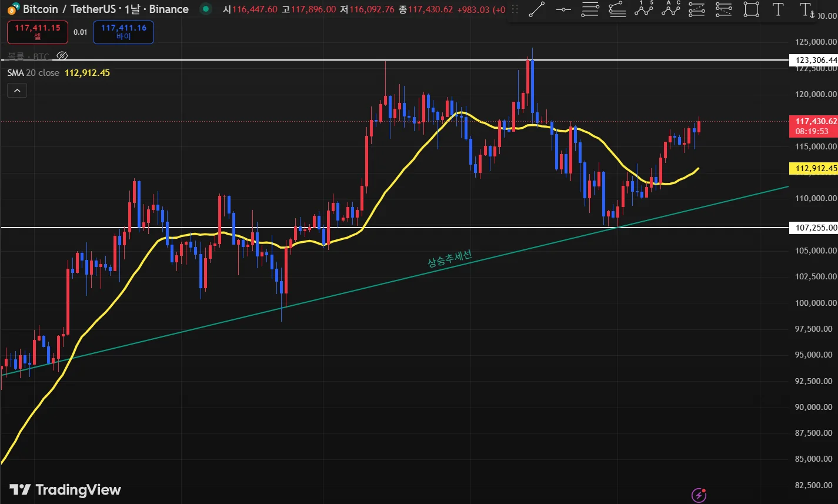Screen dimensions: 838x504
Task: Grab the favorites toolbar drag handle dots
Action: click(515, 9)
